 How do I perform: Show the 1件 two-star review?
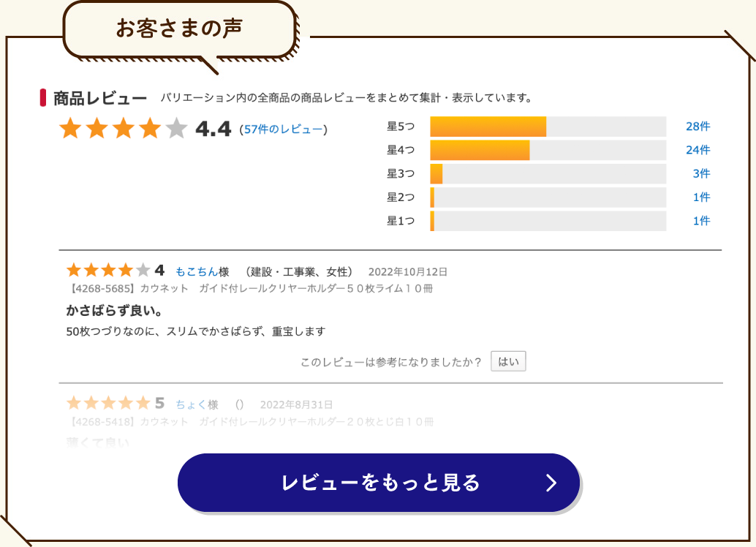pyautogui.click(x=701, y=197)
